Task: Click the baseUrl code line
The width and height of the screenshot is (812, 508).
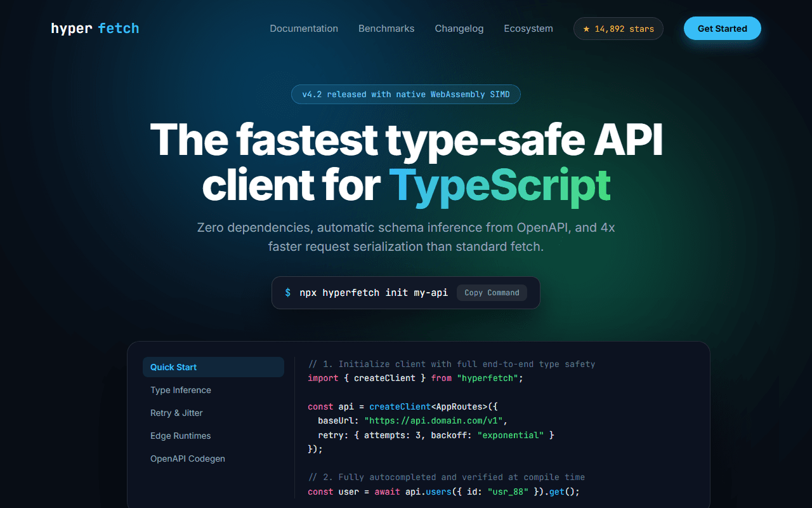Action: point(413,420)
